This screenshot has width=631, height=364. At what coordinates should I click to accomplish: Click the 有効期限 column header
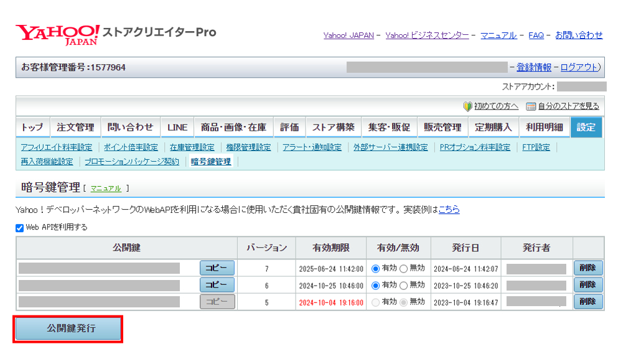point(331,248)
